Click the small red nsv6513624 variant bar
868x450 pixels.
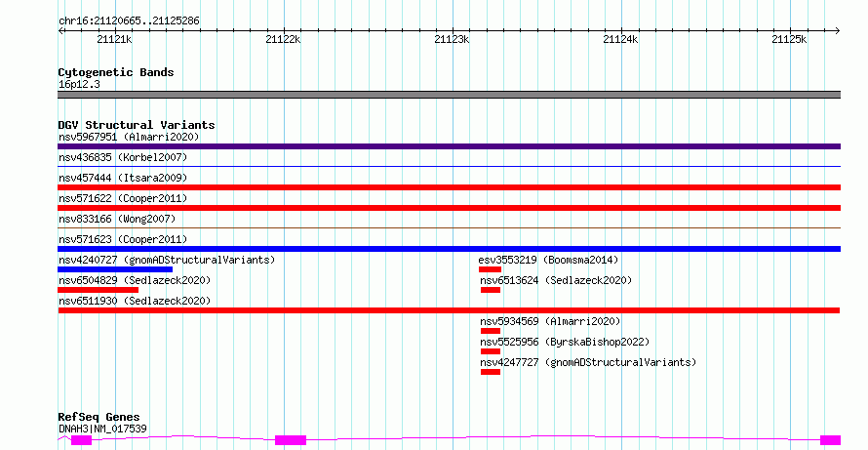(x=491, y=290)
